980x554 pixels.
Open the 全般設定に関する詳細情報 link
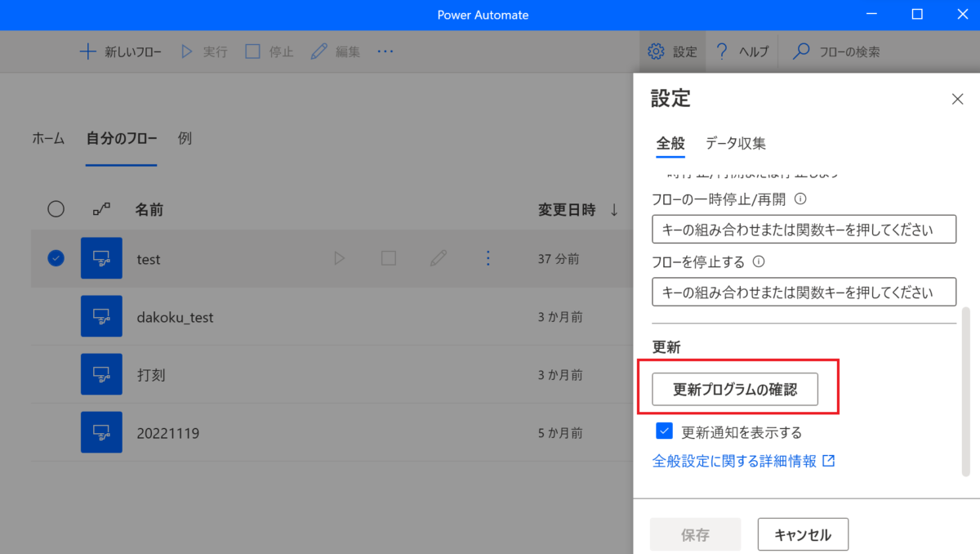click(736, 460)
